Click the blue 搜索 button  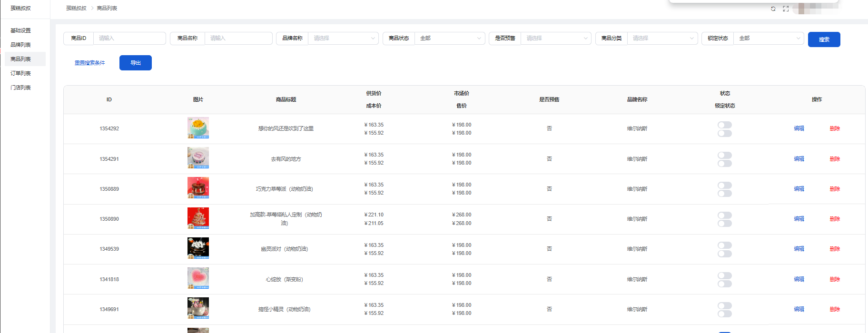824,39
